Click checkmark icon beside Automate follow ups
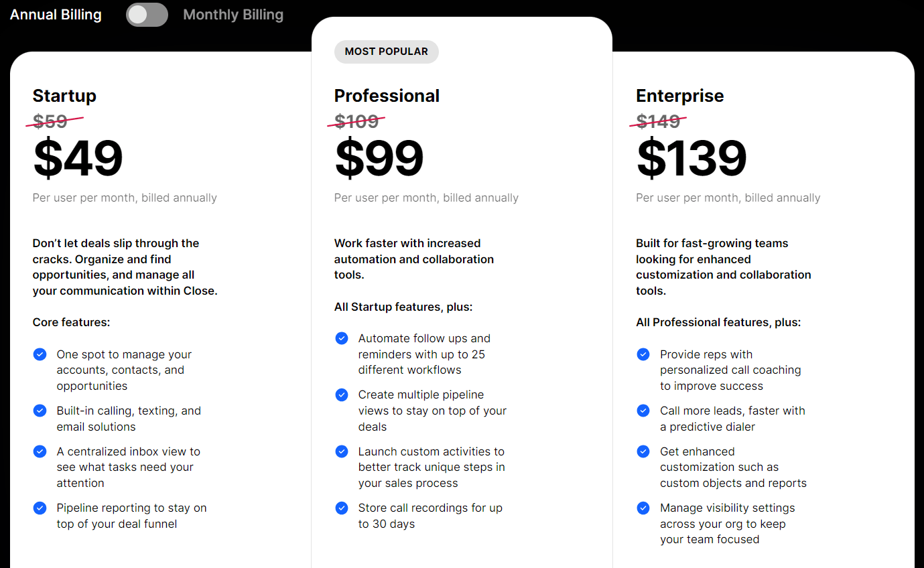The image size is (924, 568). coord(342,338)
